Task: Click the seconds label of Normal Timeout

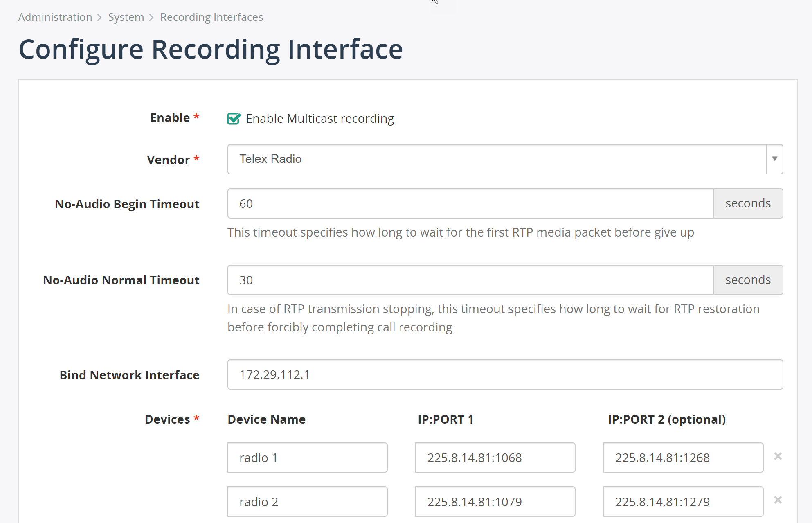Action: click(x=748, y=280)
